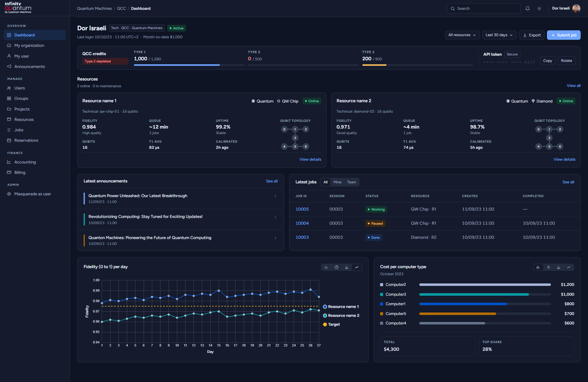
Task: Open the Last 30 days dropdown
Action: click(x=499, y=35)
